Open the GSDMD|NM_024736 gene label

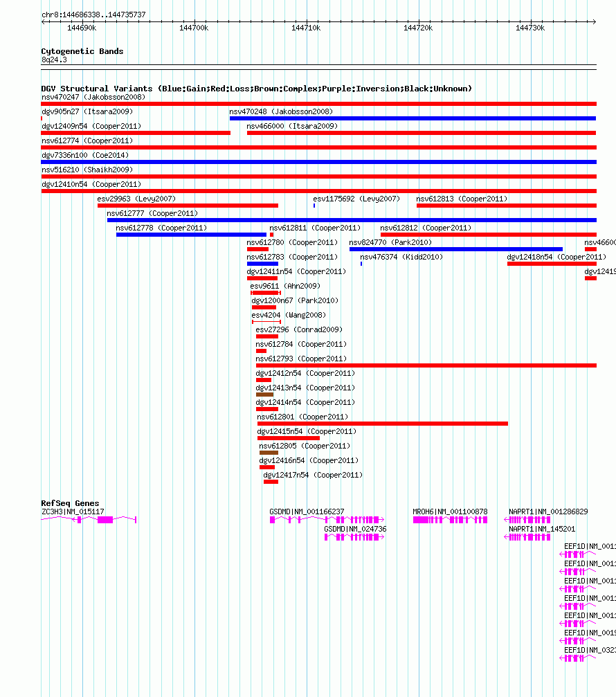pos(355,529)
